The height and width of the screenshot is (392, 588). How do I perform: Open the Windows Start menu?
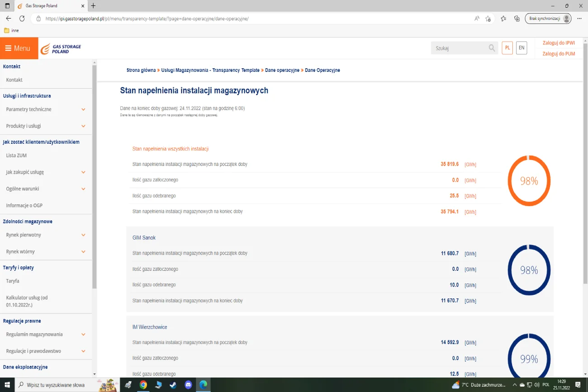pos(7,385)
